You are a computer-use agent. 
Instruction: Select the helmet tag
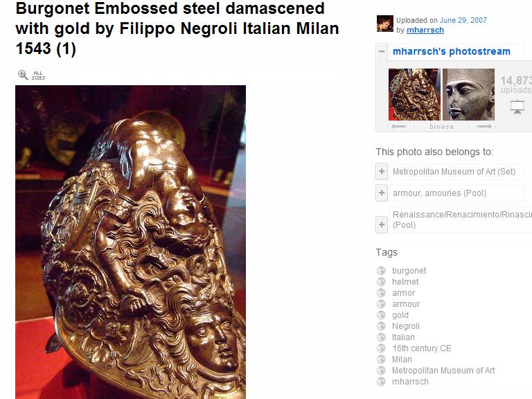pyautogui.click(x=405, y=282)
